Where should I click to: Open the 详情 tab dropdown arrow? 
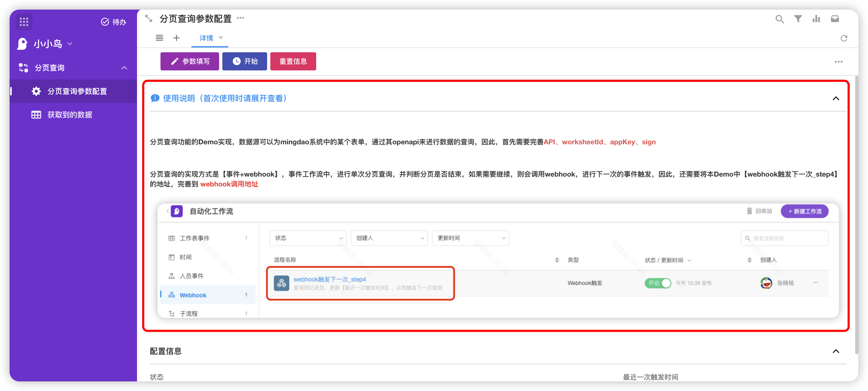point(221,38)
